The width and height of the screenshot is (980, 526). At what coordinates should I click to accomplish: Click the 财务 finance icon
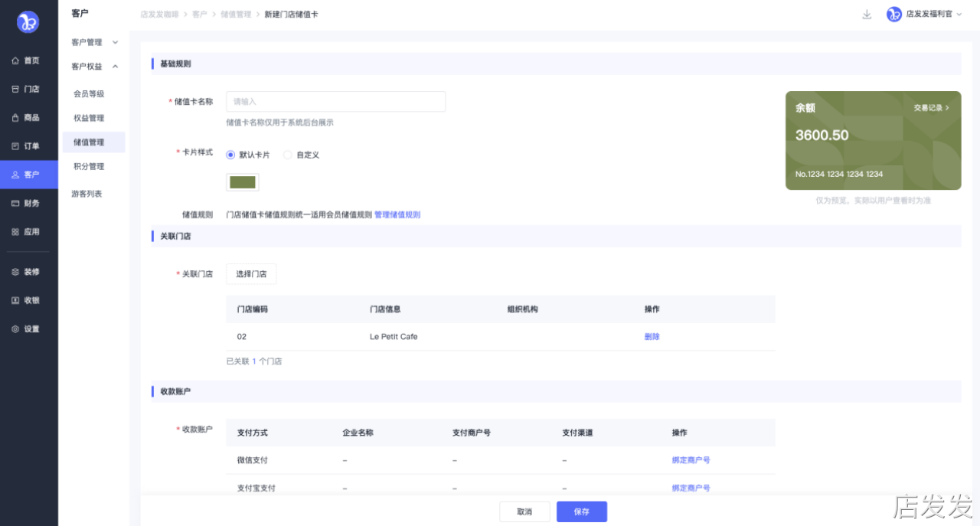(15, 203)
